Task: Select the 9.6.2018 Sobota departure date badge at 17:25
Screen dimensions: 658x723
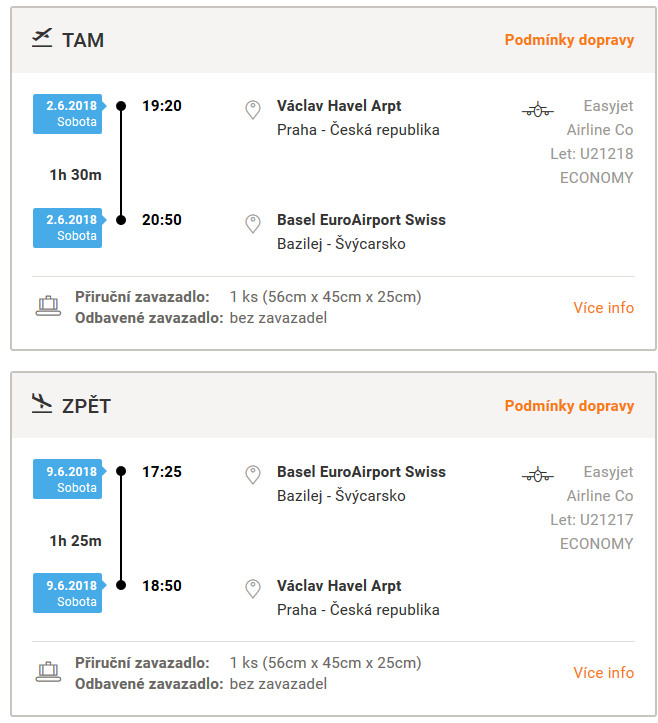Action: point(69,479)
